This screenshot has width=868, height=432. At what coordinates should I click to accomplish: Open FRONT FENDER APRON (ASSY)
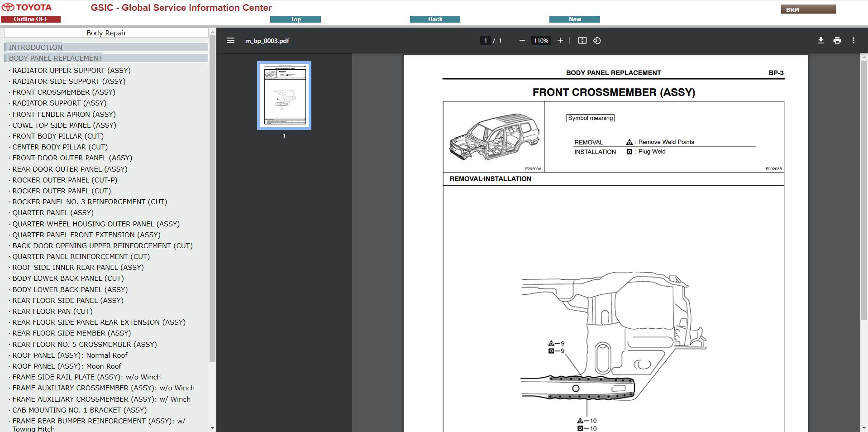[64, 114]
